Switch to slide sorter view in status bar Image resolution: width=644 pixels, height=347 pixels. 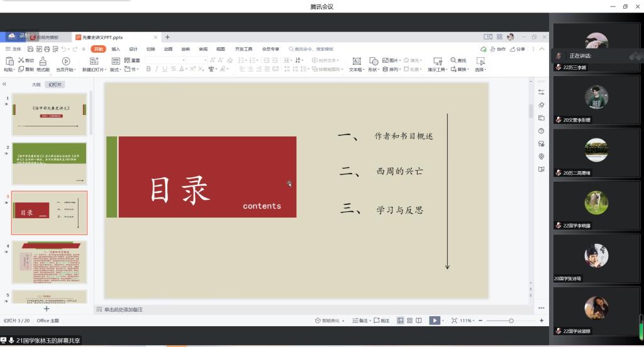[409, 321]
